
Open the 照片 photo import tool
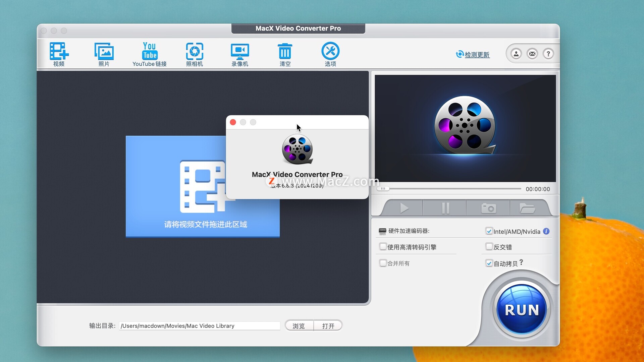pyautogui.click(x=104, y=54)
